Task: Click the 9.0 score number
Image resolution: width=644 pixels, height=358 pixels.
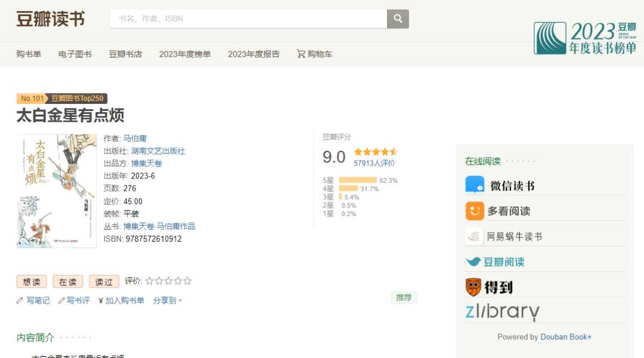Action: (334, 157)
